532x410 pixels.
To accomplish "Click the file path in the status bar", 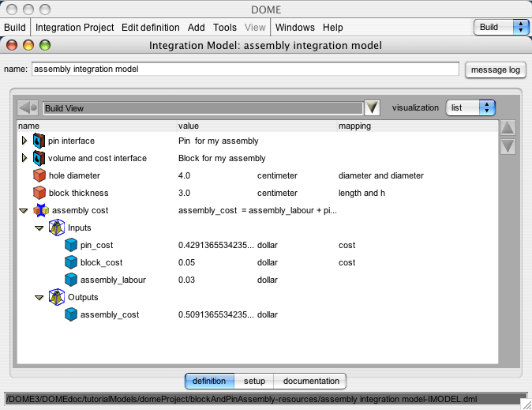I will click(242, 399).
